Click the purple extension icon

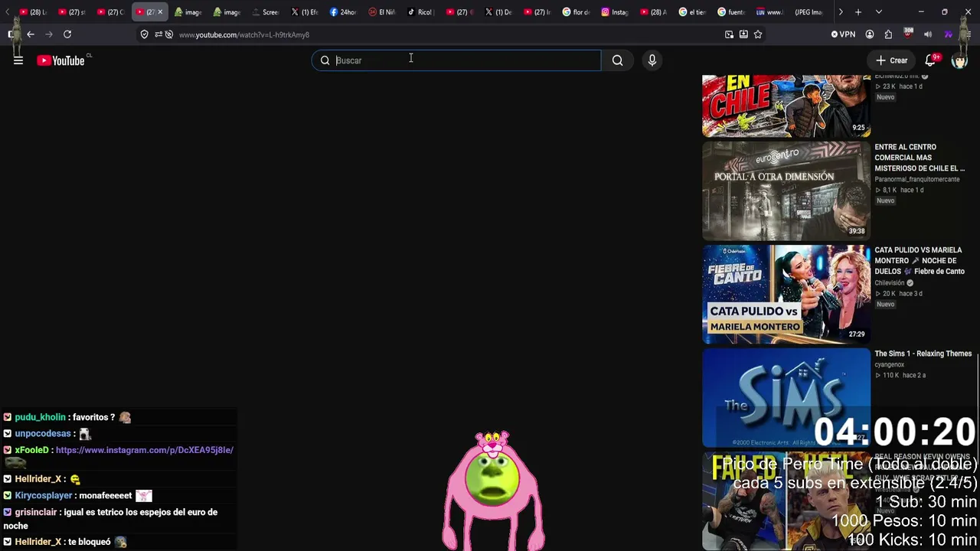[x=948, y=34]
